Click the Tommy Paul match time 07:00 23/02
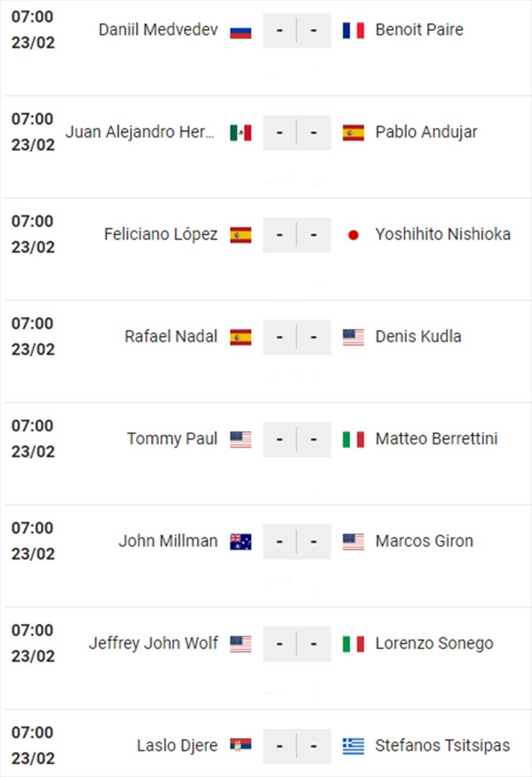532x777 pixels. coord(32,439)
